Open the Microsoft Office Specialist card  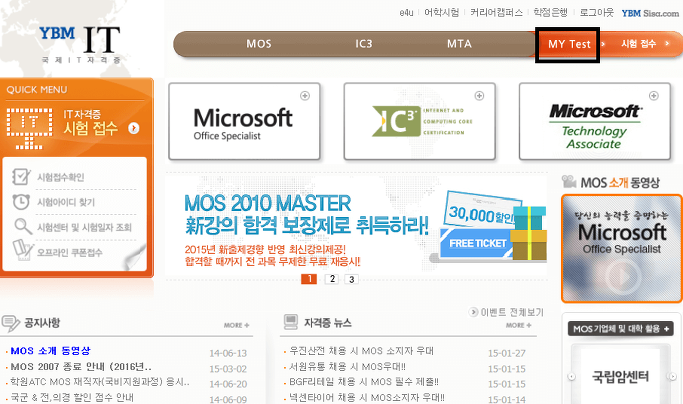244,122
